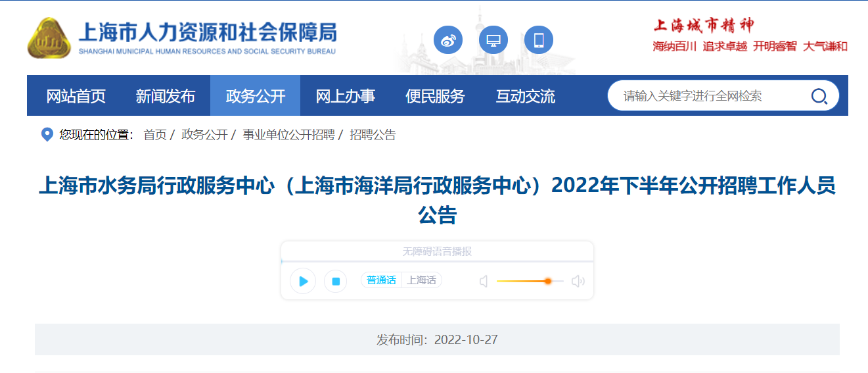The width and height of the screenshot is (868, 373).
Task: Open 便民服务 navigation item
Action: pos(435,96)
